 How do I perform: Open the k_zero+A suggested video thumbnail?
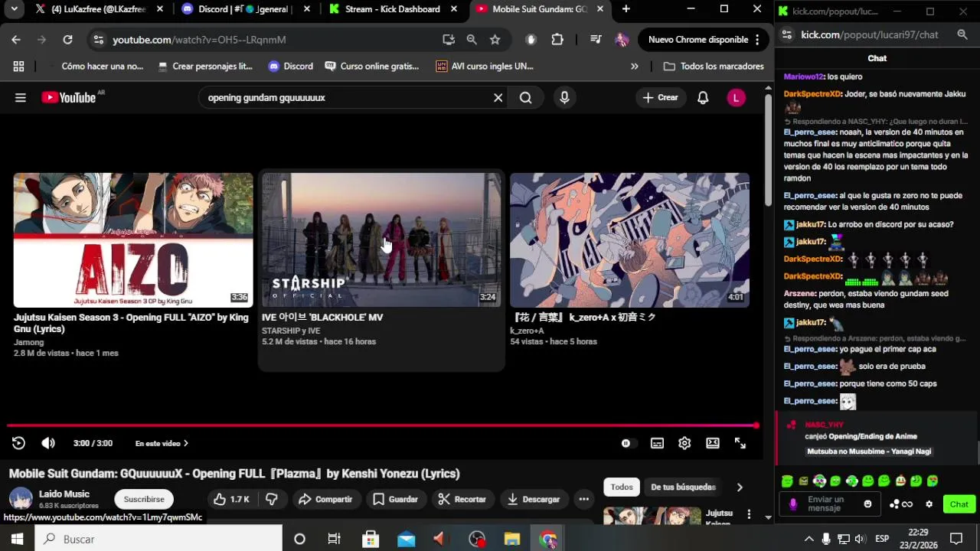coord(629,240)
